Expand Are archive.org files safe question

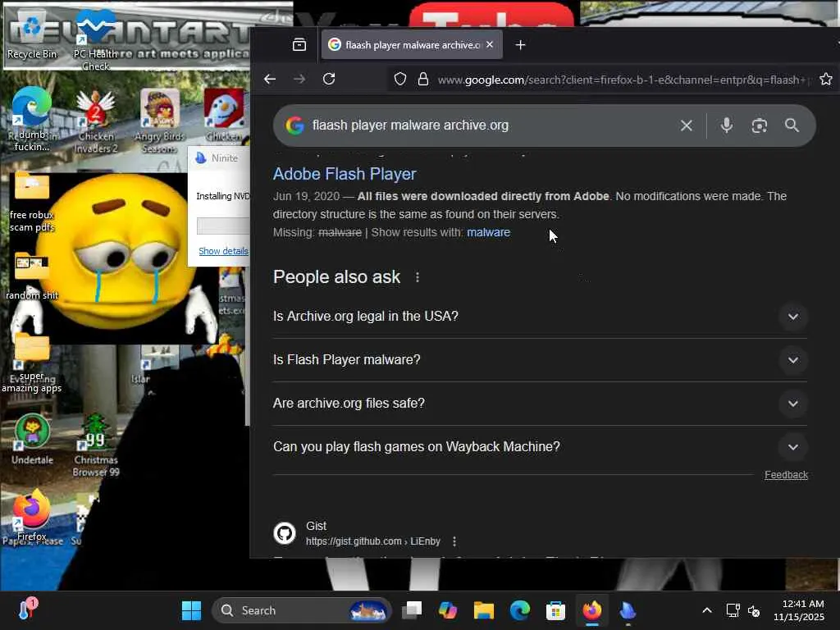pos(540,404)
